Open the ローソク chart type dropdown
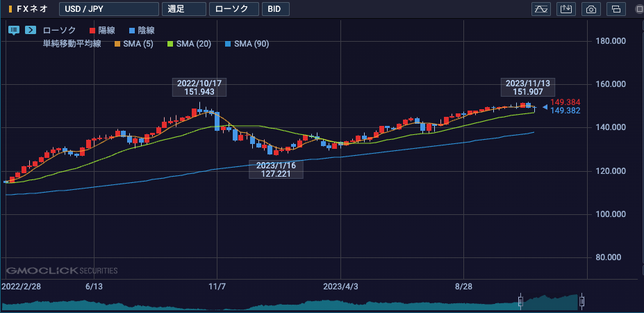Viewport: 644px width, 313px height. [234, 9]
